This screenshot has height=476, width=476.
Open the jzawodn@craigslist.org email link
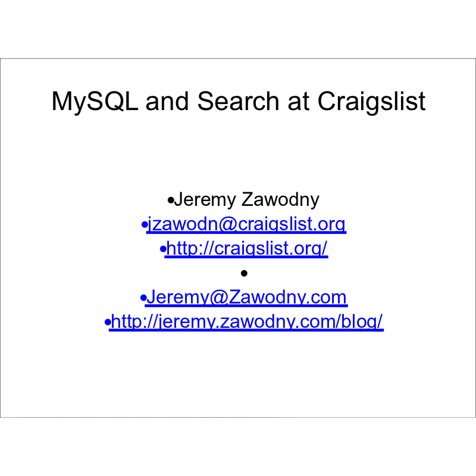click(x=246, y=224)
